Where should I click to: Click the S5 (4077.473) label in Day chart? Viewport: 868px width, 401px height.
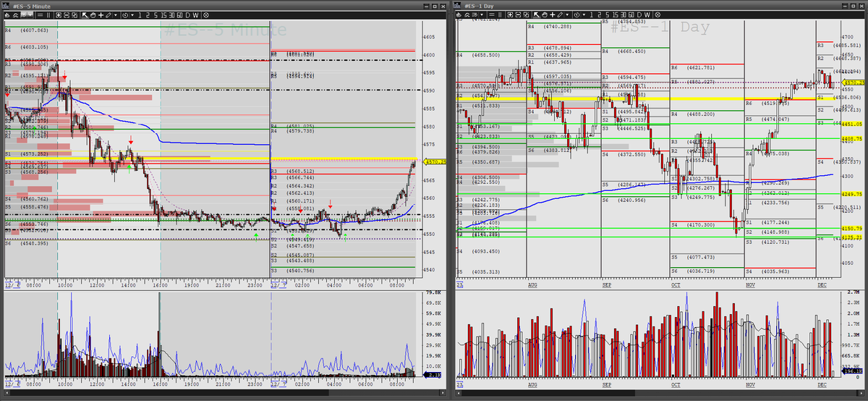692,257
